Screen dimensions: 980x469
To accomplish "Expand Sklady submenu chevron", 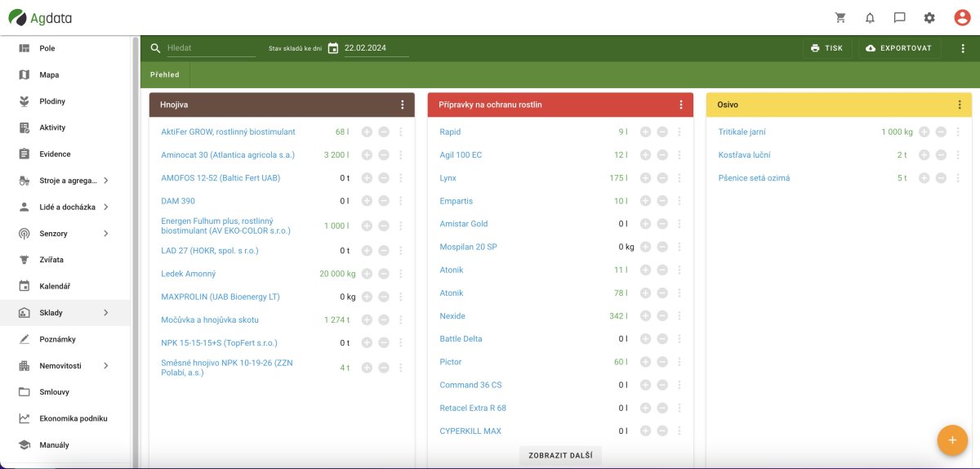I will [x=106, y=313].
